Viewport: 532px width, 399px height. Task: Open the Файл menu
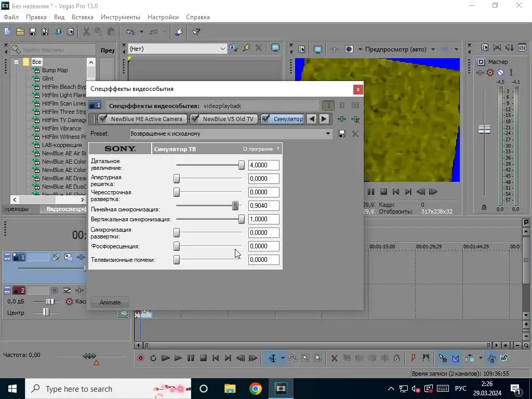tap(11, 17)
